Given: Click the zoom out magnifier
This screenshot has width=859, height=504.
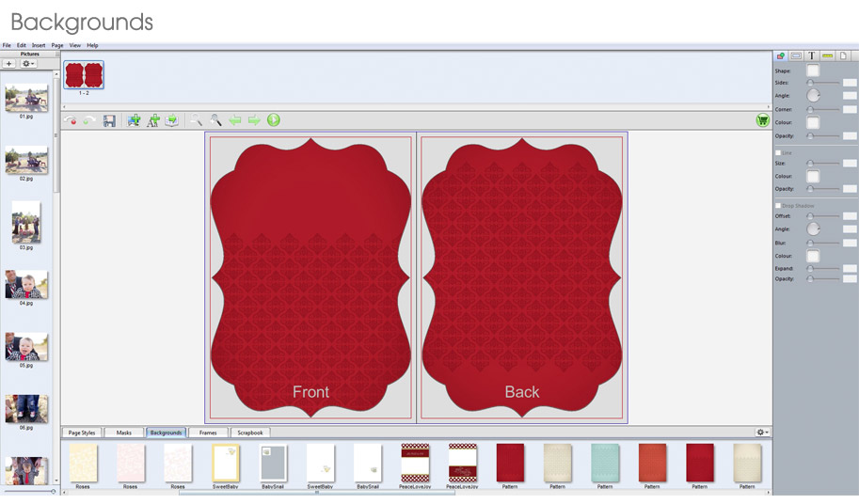Looking at the screenshot, I should pyautogui.click(x=196, y=119).
